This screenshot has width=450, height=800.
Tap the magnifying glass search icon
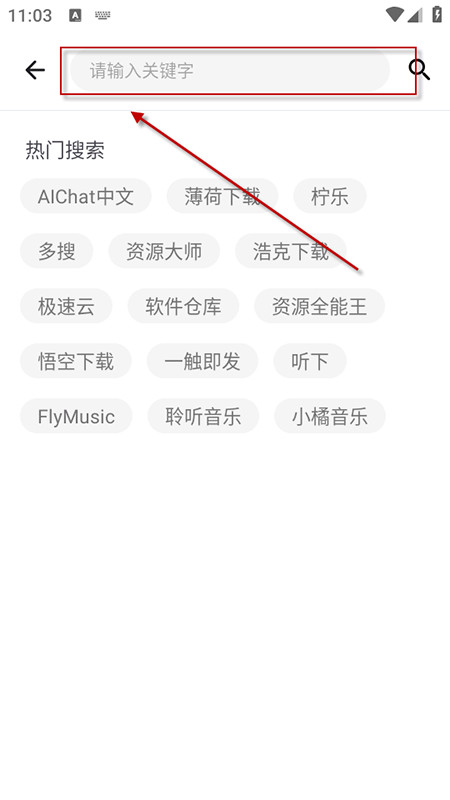coord(419,70)
